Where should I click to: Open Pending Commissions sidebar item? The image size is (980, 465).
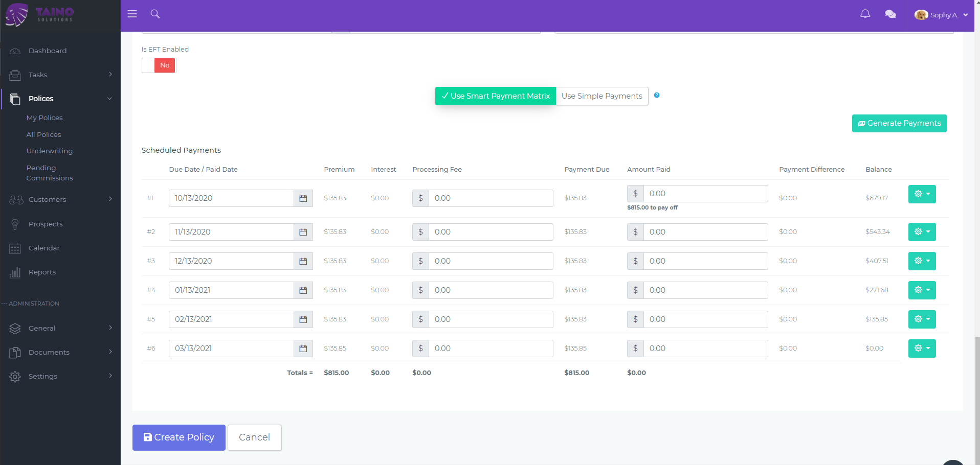pyautogui.click(x=49, y=173)
